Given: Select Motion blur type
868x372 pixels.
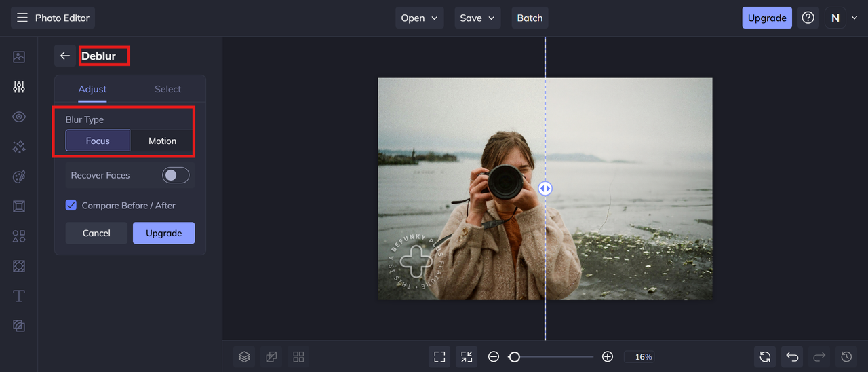Looking at the screenshot, I should [163, 141].
